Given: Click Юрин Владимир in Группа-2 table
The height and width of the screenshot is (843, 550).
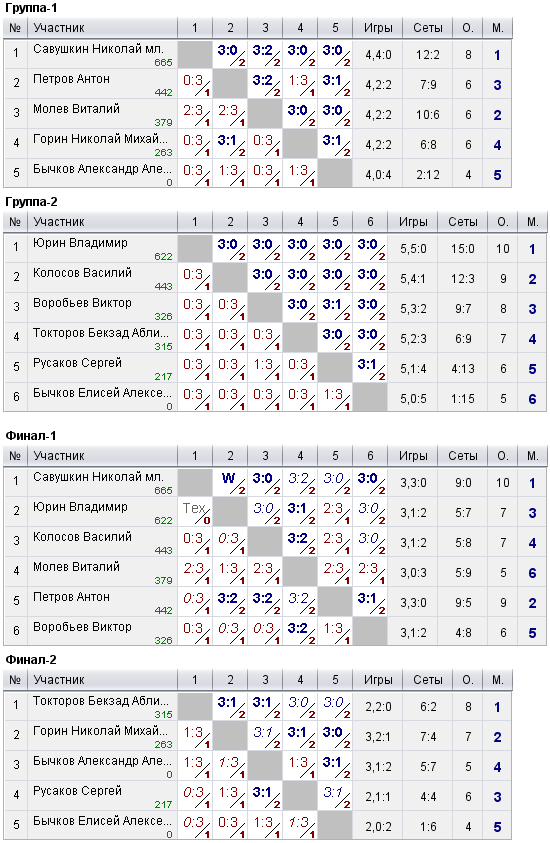Looking at the screenshot, I should (x=80, y=243).
